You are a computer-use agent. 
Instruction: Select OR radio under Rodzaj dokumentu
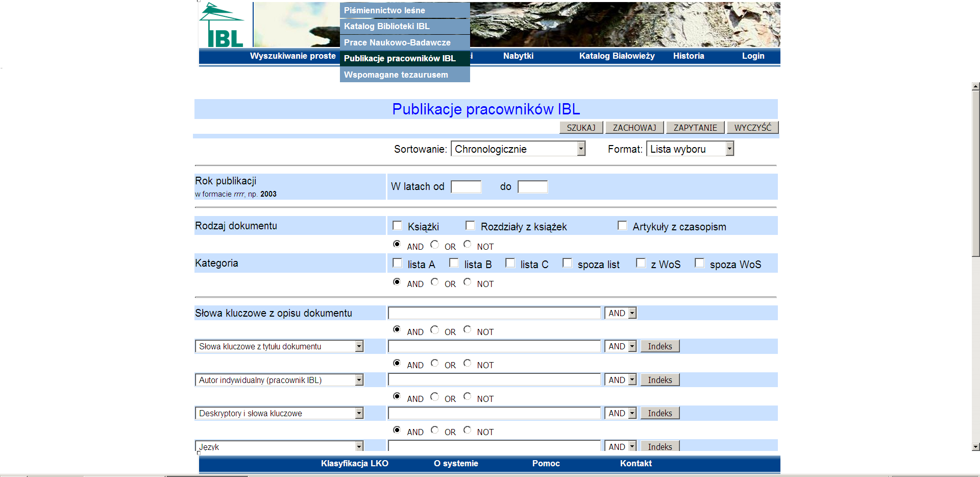(434, 245)
